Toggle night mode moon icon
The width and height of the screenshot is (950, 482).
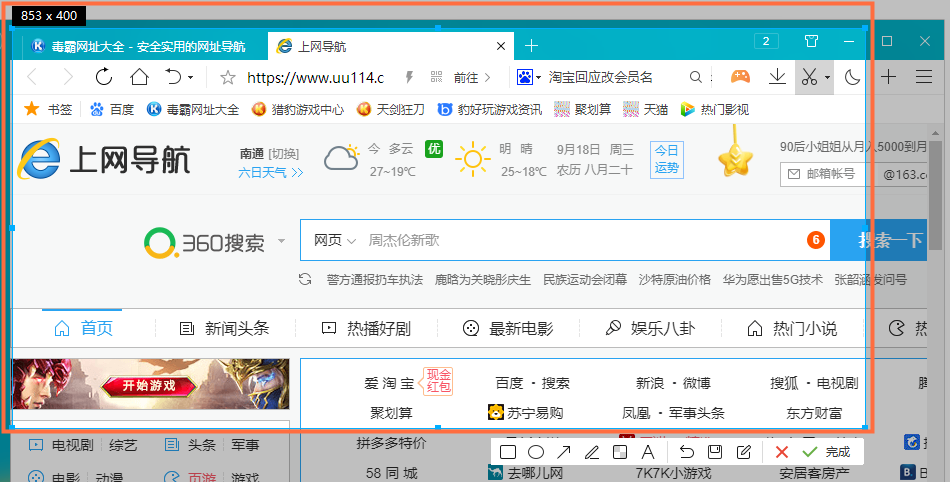[x=853, y=77]
